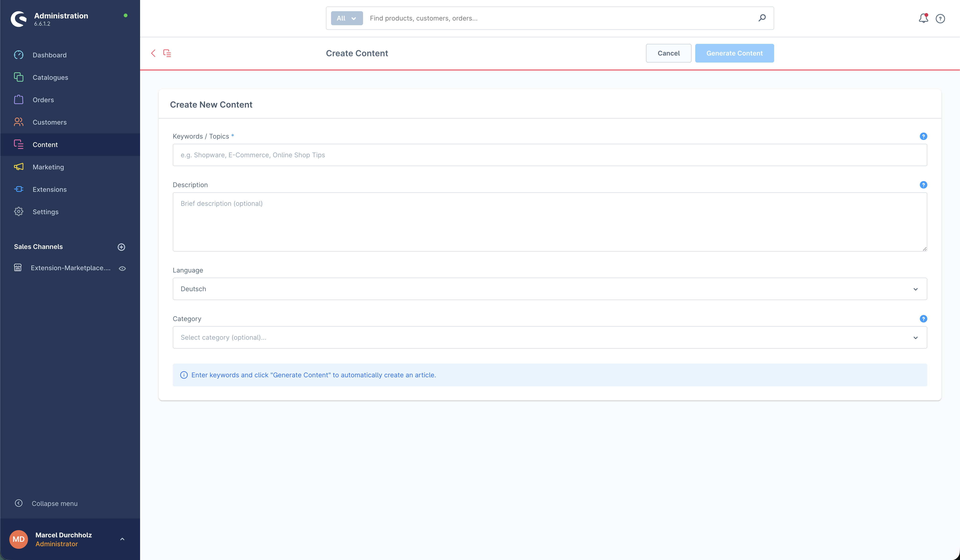
Task: Click the Description field help icon
Action: (923, 185)
